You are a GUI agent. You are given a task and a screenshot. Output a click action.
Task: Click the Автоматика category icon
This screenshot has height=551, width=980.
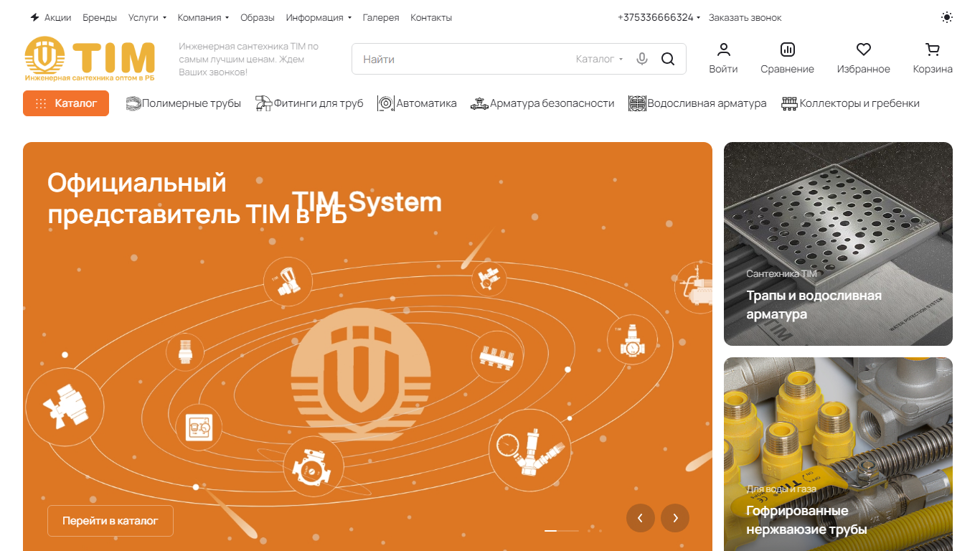pyautogui.click(x=386, y=103)
